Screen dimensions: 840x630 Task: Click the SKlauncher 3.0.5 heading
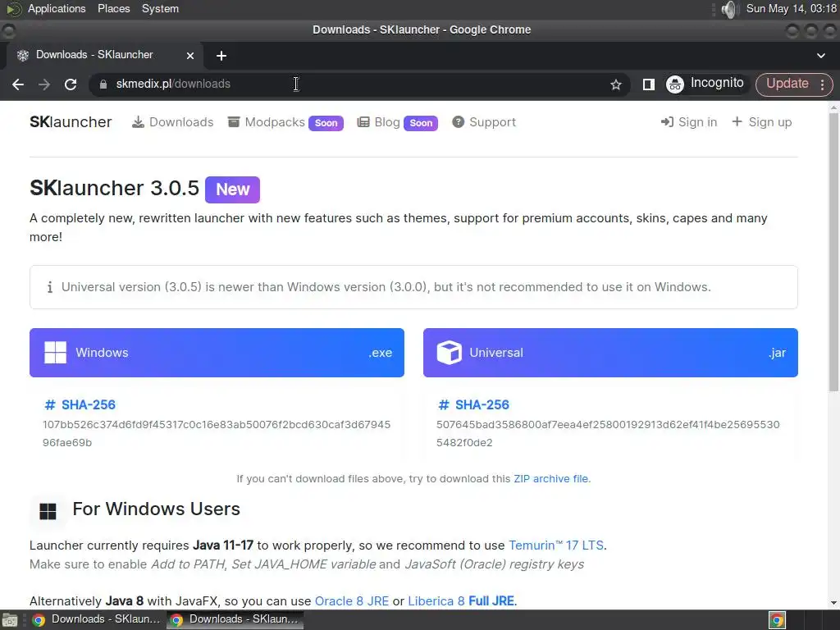pyautogui.click(x=114, y=188)
